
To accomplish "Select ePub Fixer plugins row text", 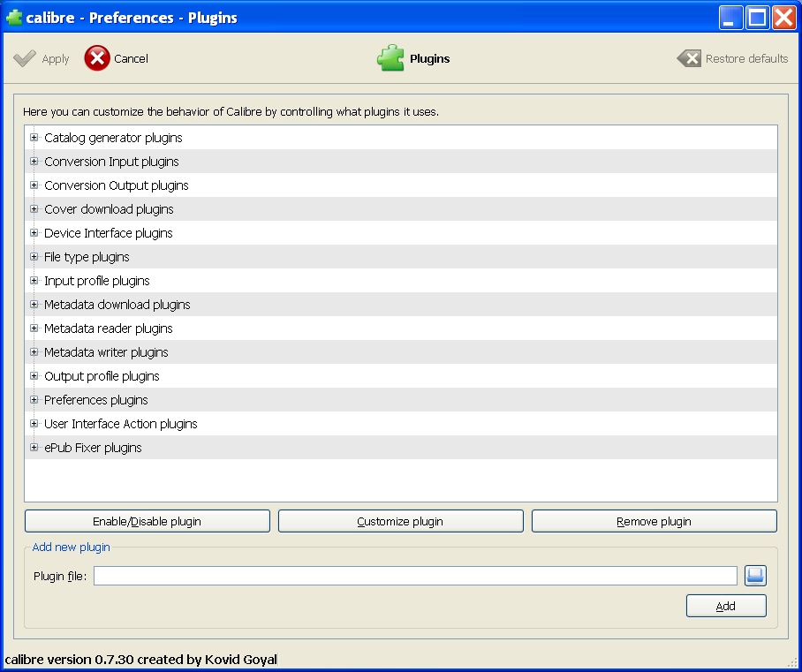I will coord(93,448).
